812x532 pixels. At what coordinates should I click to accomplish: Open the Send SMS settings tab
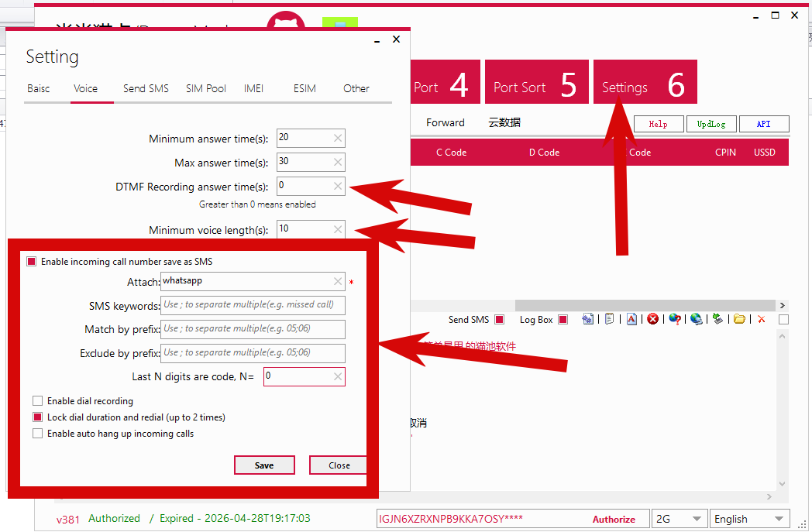146,88
